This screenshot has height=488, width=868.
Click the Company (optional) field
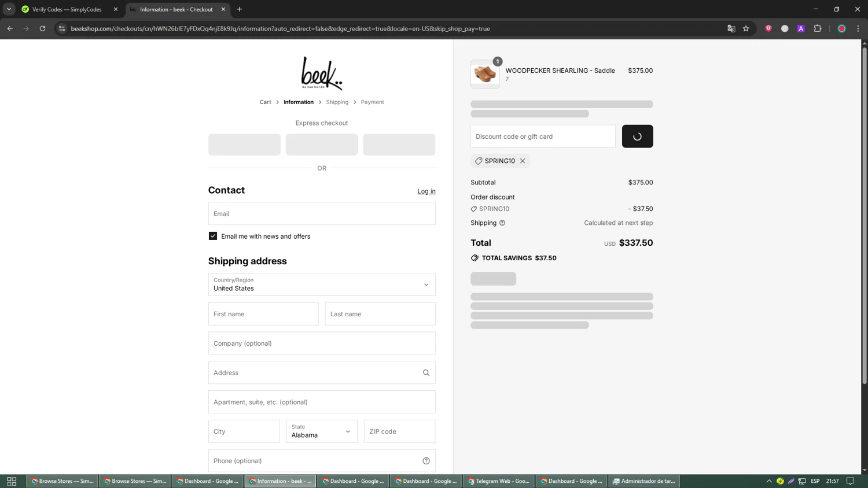(322, 343)
